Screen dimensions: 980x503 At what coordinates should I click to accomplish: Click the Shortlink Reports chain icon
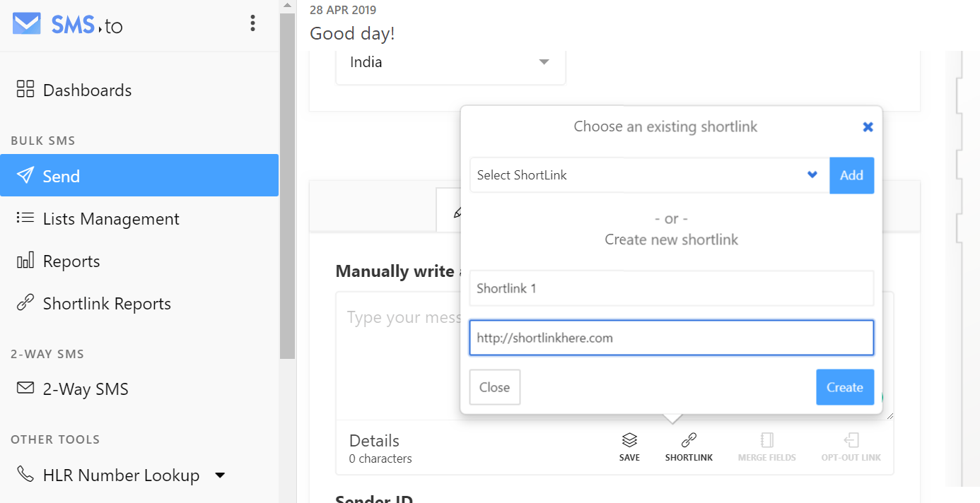coord(25,303)
